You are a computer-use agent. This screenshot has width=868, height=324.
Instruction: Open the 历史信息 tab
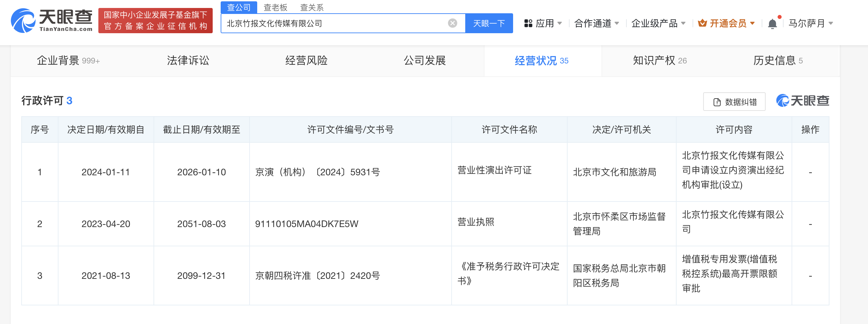tap(778, 60)
